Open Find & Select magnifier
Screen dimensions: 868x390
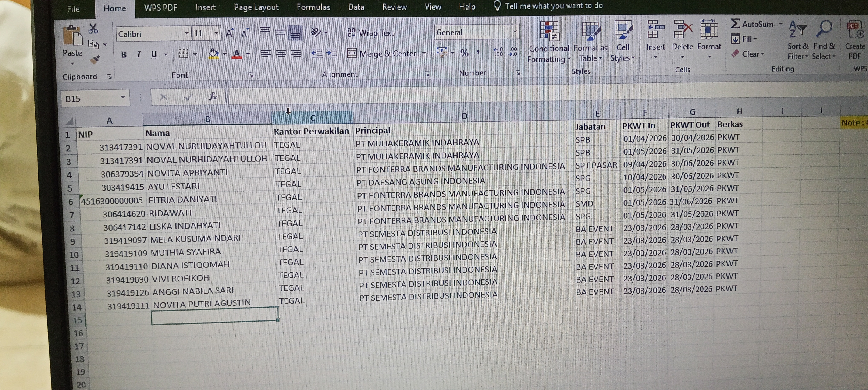coord(824,40)
